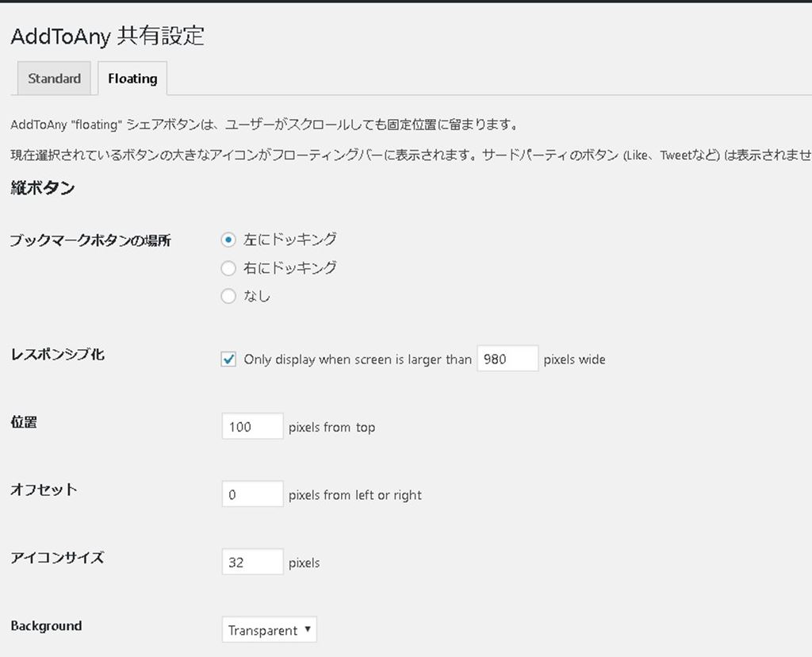Image resolution: width=812 pixels, height=657 pixels.
Task: Click the レスポンシブ化 setting label
Action: [57, 355]
